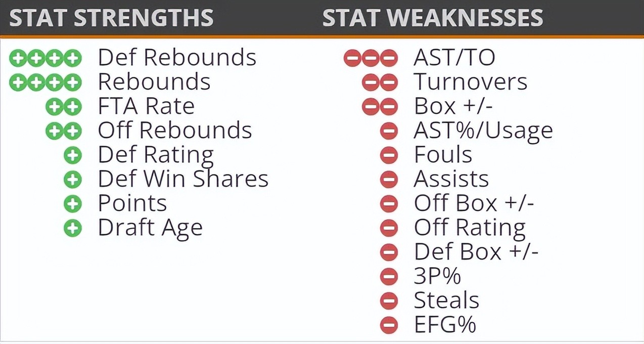
Task: Click the green plus icon beside Points
Action: (x=73, y=204)
